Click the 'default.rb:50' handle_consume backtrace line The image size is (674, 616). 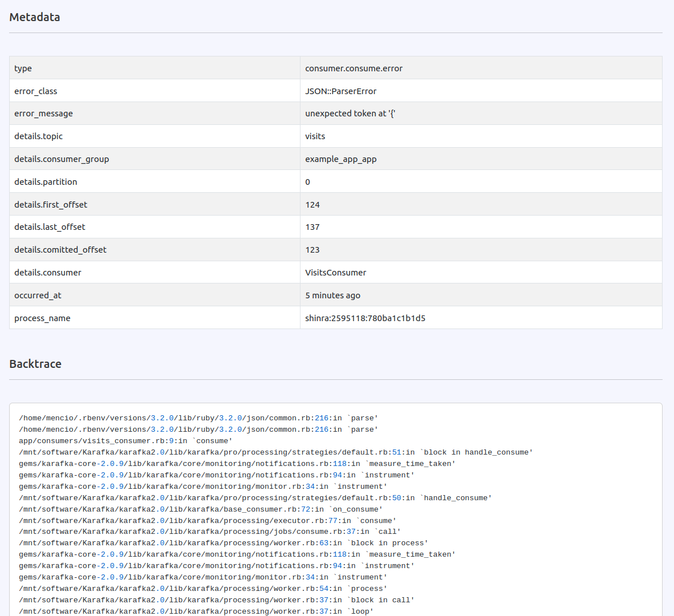click(255, 498)
